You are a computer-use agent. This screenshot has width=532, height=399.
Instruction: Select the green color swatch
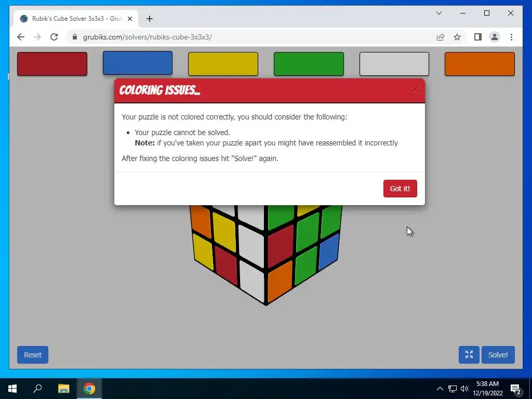pyautogui.click(x=309, y=64)
